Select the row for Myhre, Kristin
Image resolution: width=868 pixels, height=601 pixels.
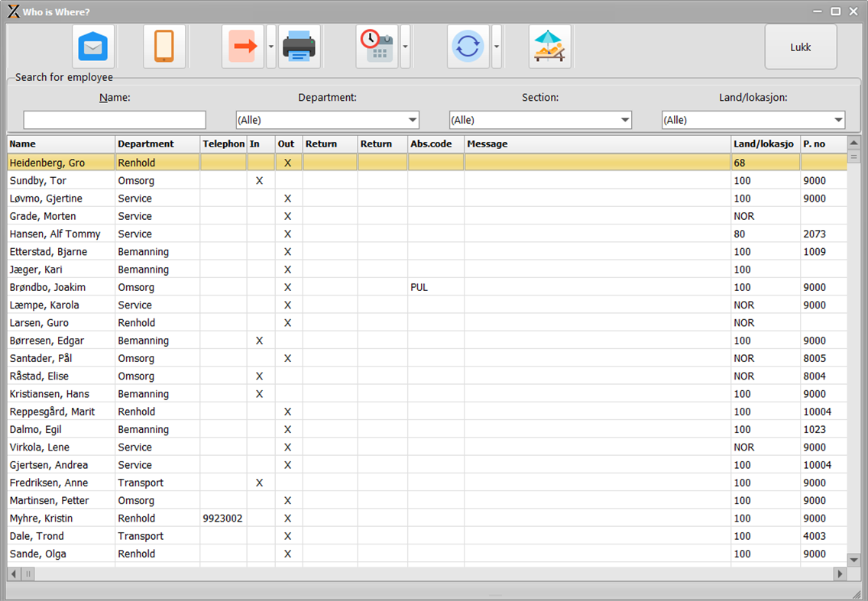coord(61,518)
